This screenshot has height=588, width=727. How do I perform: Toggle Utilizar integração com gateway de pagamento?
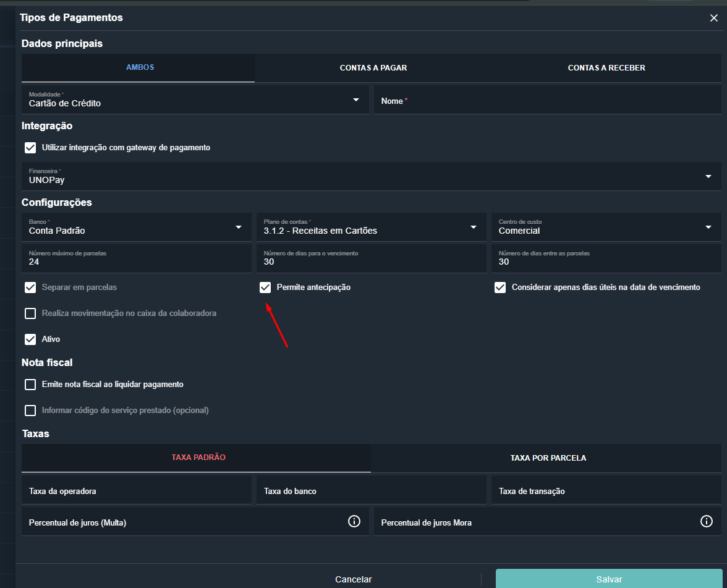tap(30, 147)
